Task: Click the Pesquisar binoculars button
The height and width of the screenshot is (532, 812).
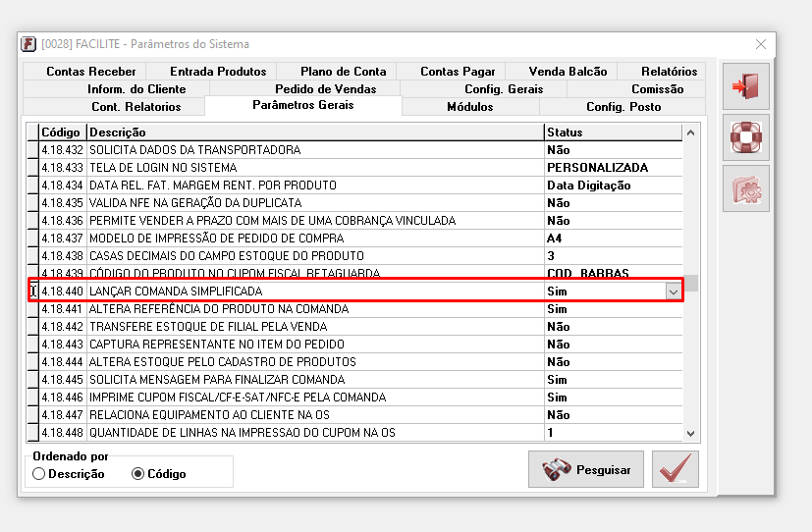Action: point(586,469)
